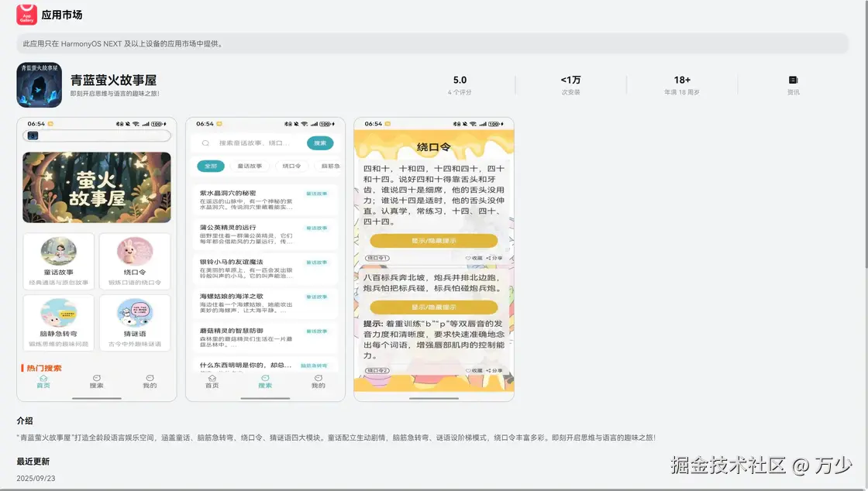Open the search screen screenshot thumbnail
Viewport: 868px width, 491px height.
coord(265,259)
